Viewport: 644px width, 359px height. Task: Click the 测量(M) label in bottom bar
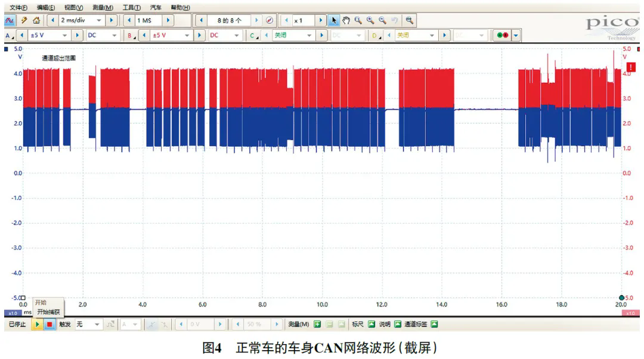pos(298,324)
